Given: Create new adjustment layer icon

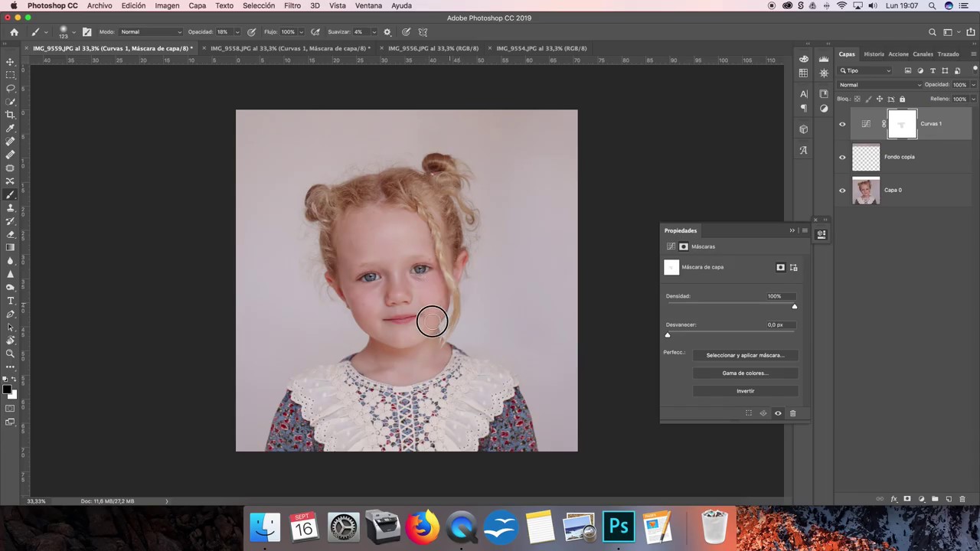Looking at the screenshot, I should (921, 499).
